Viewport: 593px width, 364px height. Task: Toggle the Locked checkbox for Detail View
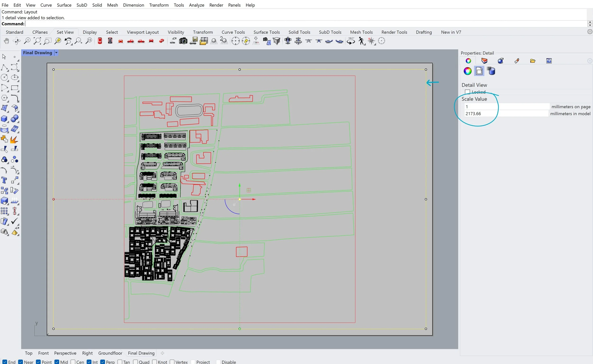(468, 92)
